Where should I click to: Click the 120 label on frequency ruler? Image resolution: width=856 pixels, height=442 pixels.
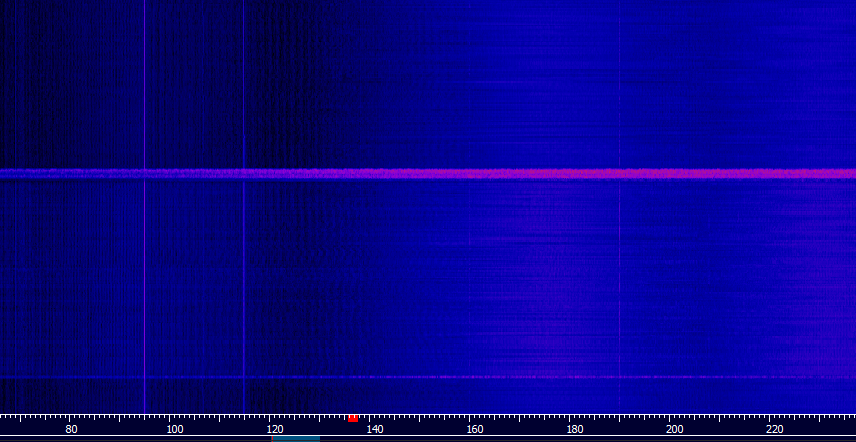click(x=275, y=429)
